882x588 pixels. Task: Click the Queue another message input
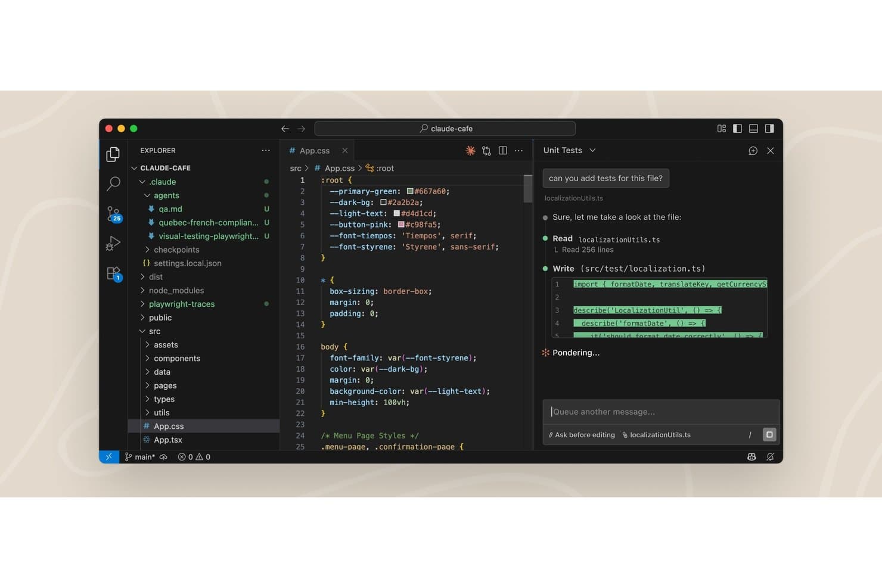point(661,412)
